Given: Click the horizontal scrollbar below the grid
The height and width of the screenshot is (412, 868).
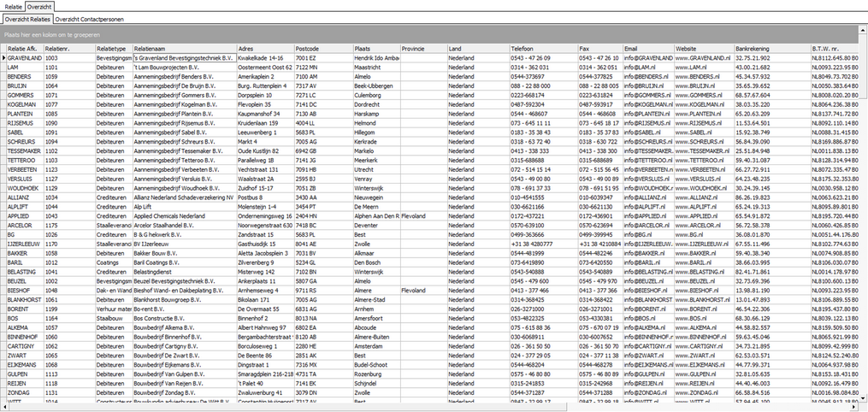Looking at the screenshot, I should point(431,407).
